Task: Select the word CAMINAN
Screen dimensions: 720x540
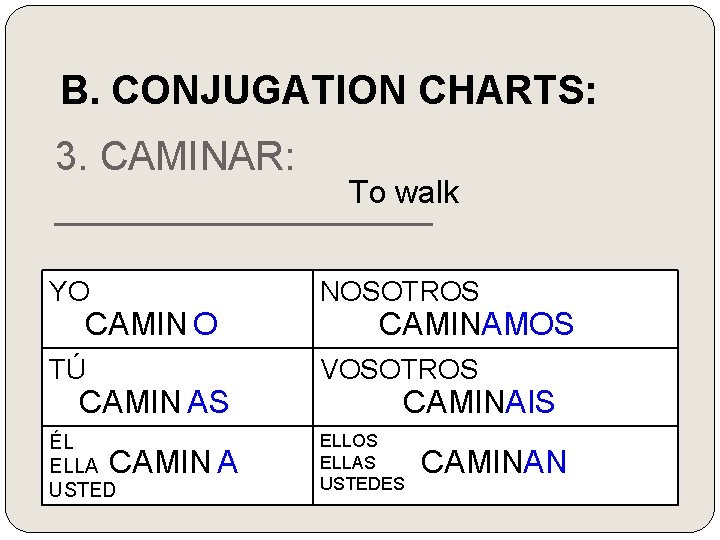Action: click(x=494, y=461)
